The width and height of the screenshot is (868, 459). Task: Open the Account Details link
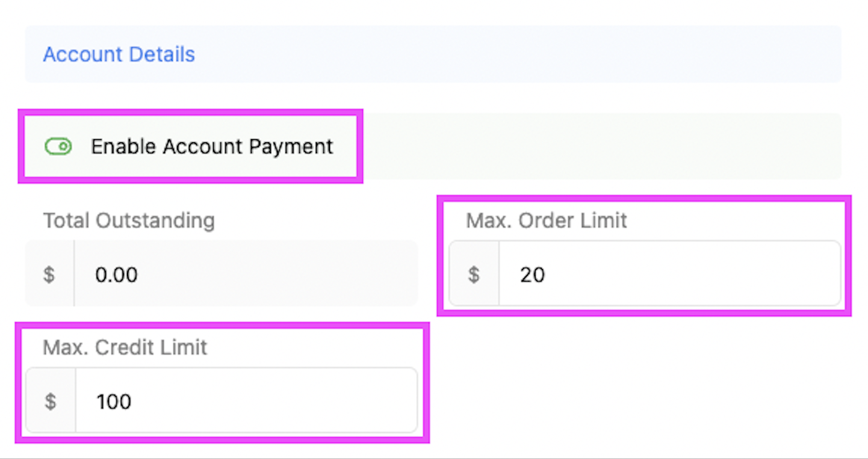[x=119, y=54]
